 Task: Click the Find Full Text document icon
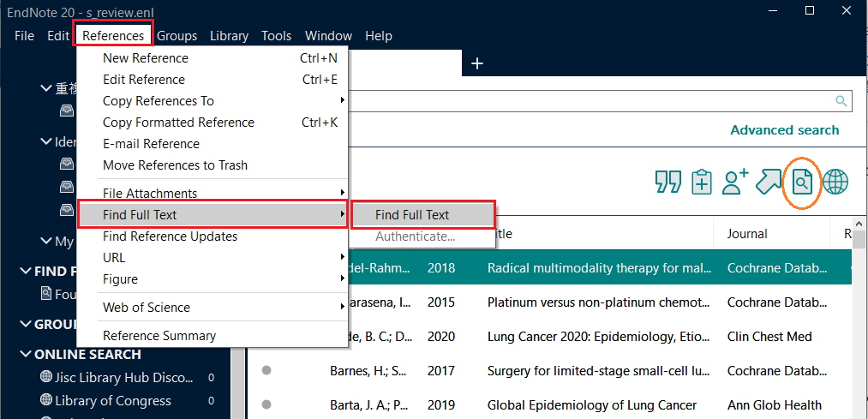point(802,183)
